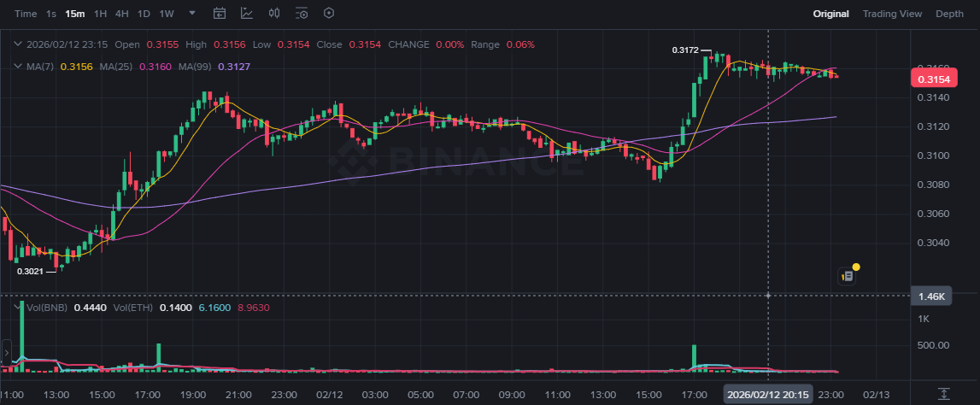Select the 1D time interval
This screenshot has height=405, width=980.
coord(144,14)
